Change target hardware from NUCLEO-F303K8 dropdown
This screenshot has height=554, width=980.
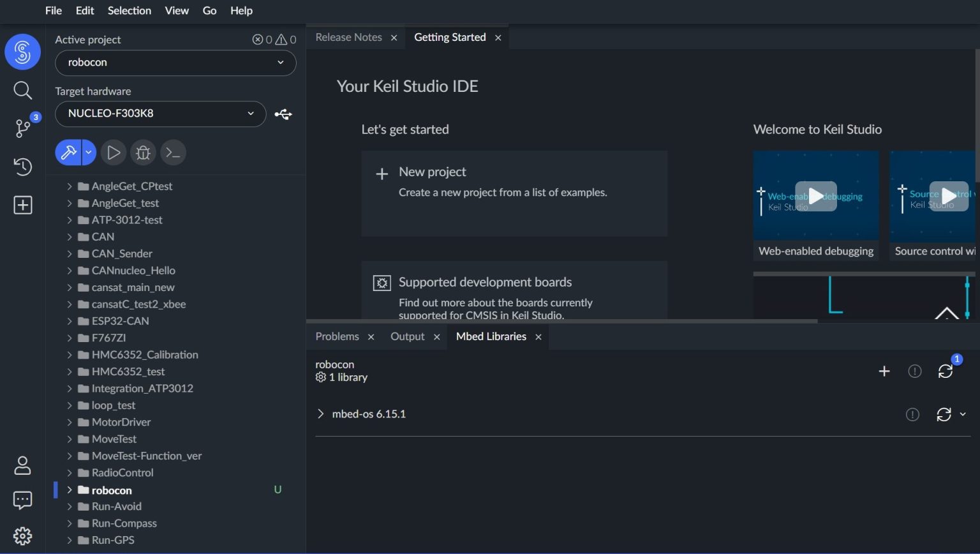tap(160, 114)
